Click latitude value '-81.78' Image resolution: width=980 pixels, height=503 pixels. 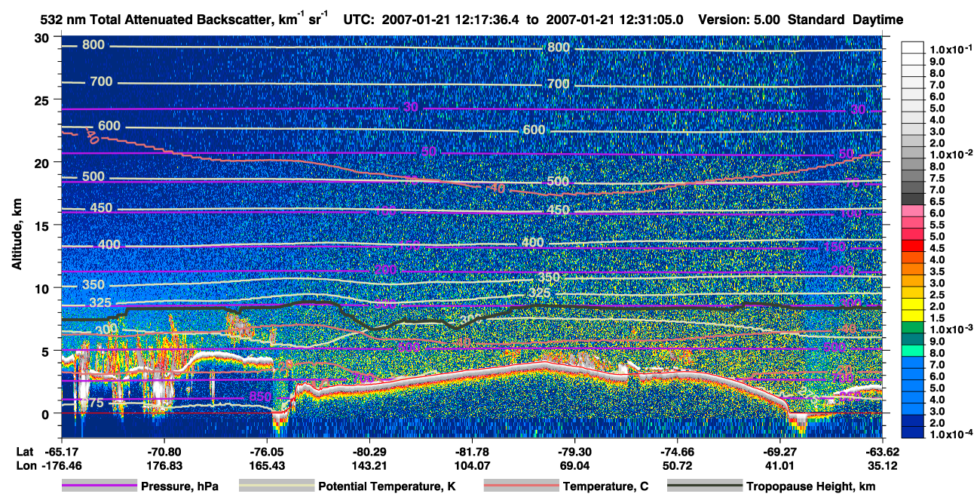[472, 452]
